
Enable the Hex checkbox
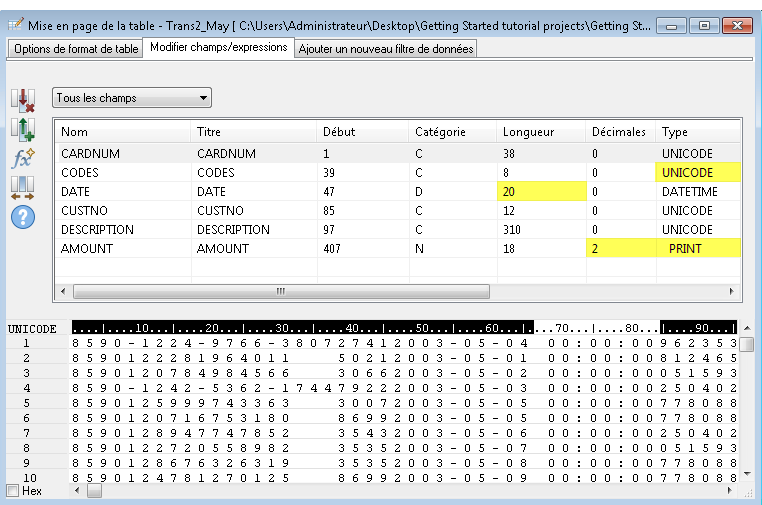point(12,491)
